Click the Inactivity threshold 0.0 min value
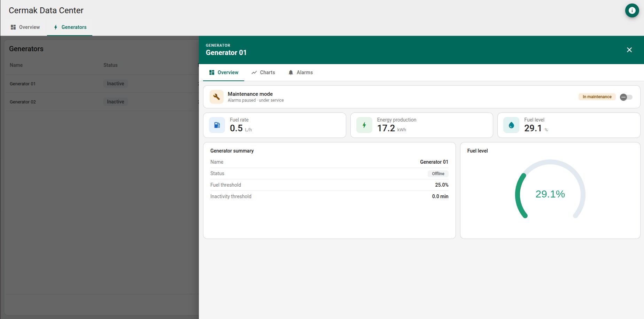This screenshot has height=319, width=644. pos(440,196)
